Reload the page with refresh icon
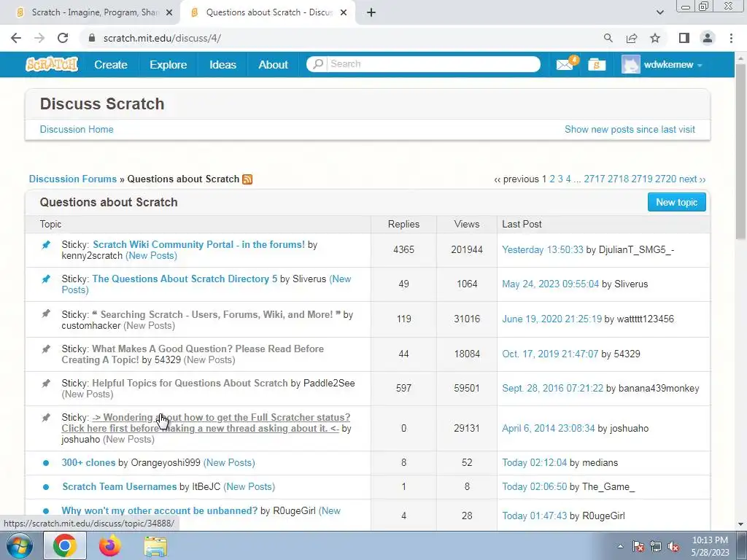The height and width of the screenshot is (560, 747). [x=63, y=38]
